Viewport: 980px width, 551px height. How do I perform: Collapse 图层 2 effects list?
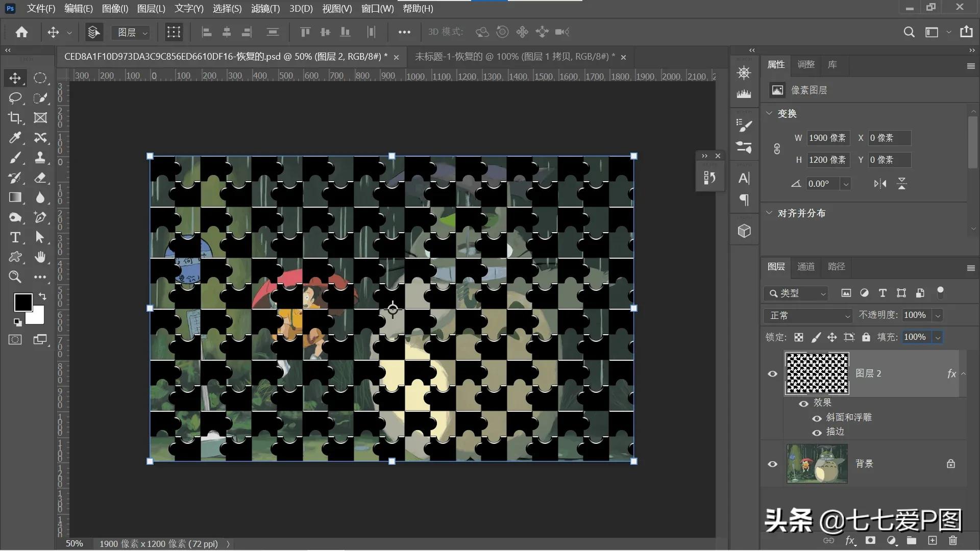[x=963, y=374]
